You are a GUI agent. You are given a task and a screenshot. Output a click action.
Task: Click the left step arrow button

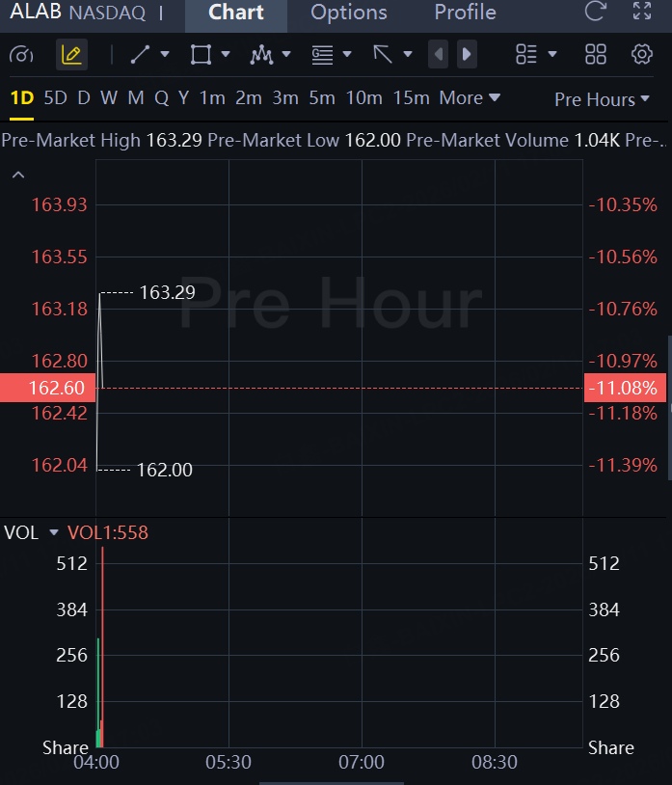[x=439, y=55]
